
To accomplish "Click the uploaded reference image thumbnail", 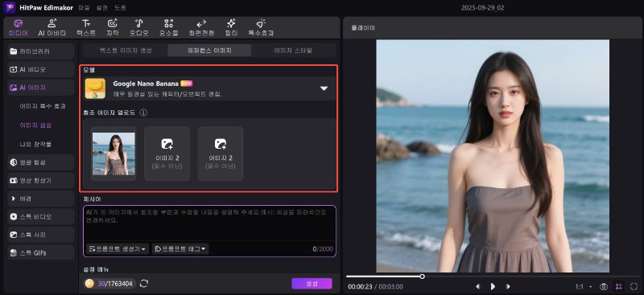I will tap(114, 154).
